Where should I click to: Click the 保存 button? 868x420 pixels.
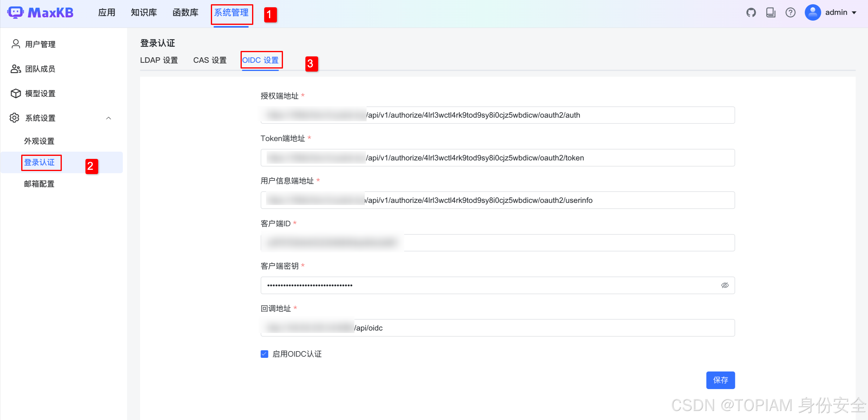click(720, 380)
